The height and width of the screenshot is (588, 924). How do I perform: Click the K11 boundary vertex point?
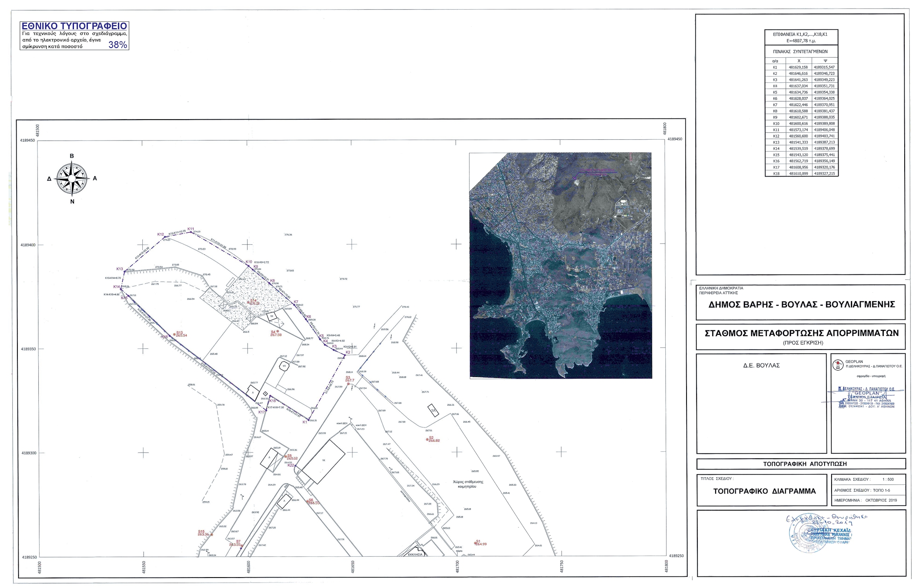pyautogui.click(x=191, y=232)
